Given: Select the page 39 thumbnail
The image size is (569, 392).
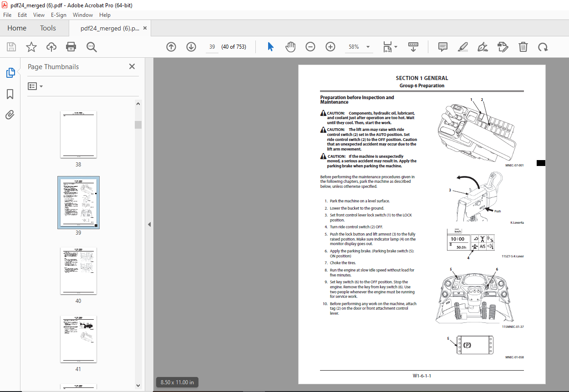Looking at the screenshot, I should (x=78, y=202).
